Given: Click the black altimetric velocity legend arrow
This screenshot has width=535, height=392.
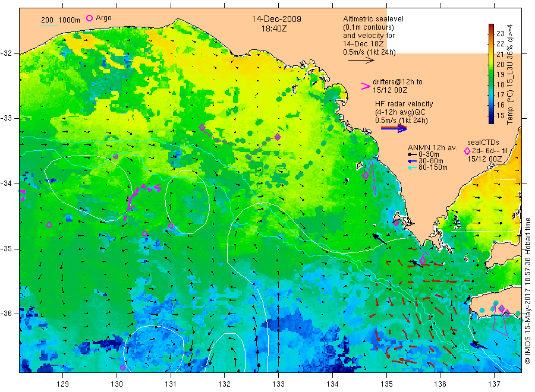Looking at the screenshot, I should coord(361,61).
